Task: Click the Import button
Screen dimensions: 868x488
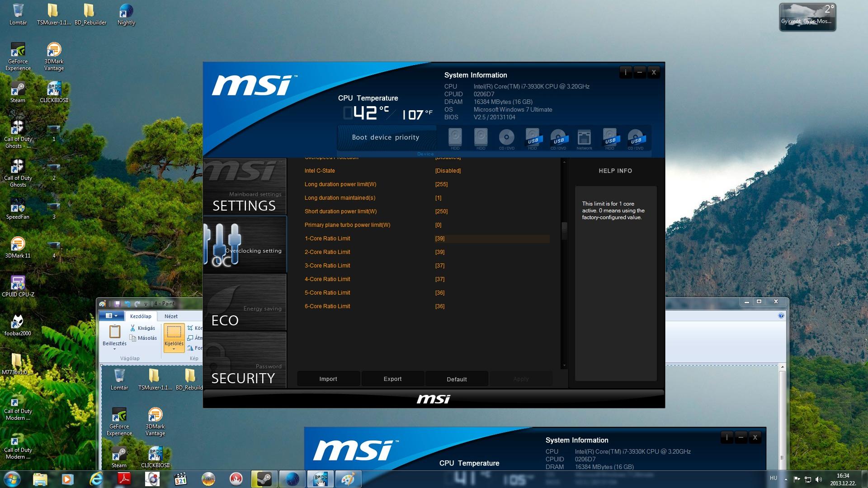Action: [x=328, y=379]
